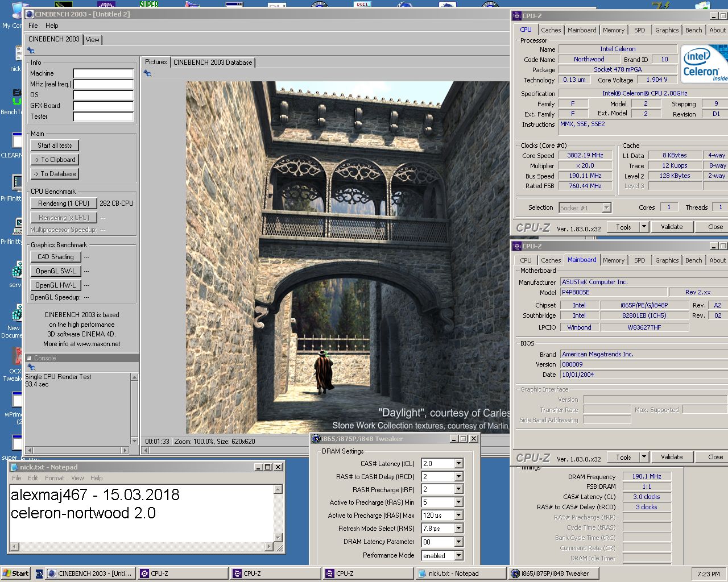Click Validate in top CPU-Z window

click(x=672, y=227)
